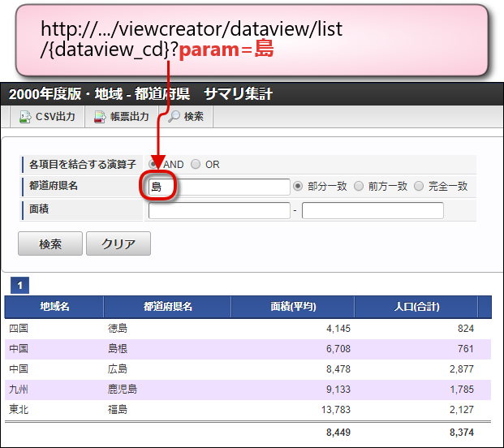Click the 面積 minimum value field
This screenshot has width=504, height=448.
219,210
